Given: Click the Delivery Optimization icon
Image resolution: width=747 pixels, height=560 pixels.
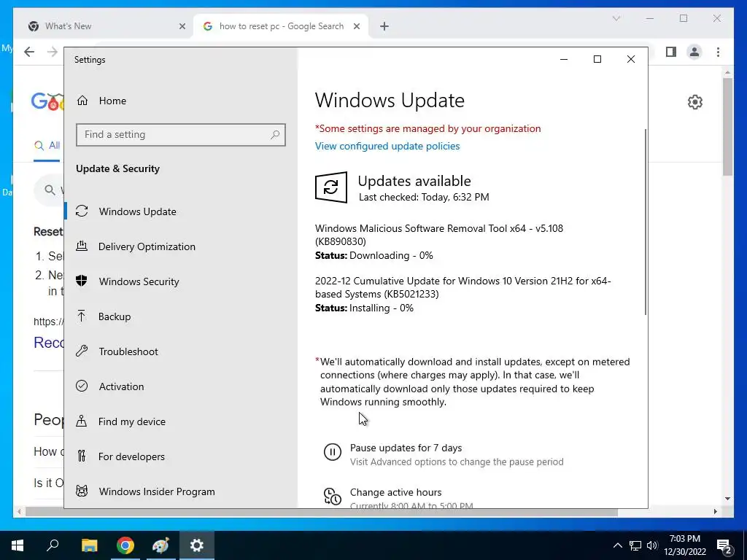Looking at the screenshot, I should [x=82, y=246].
